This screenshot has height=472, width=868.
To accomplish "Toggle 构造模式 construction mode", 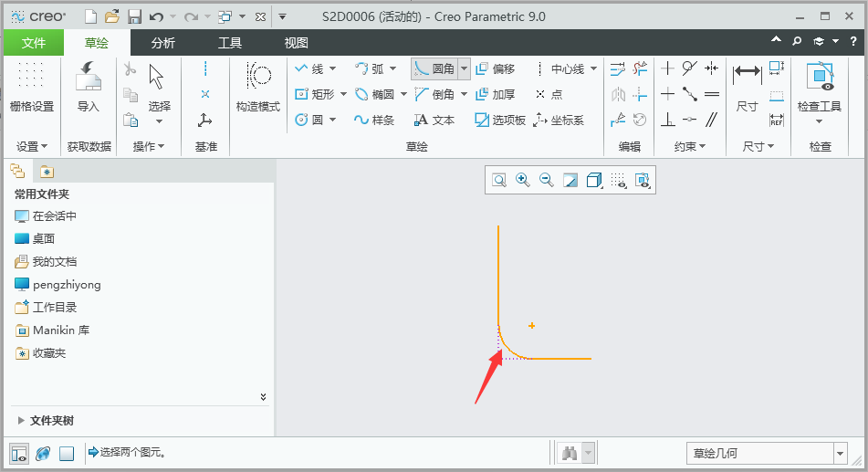I will [258, 87].
